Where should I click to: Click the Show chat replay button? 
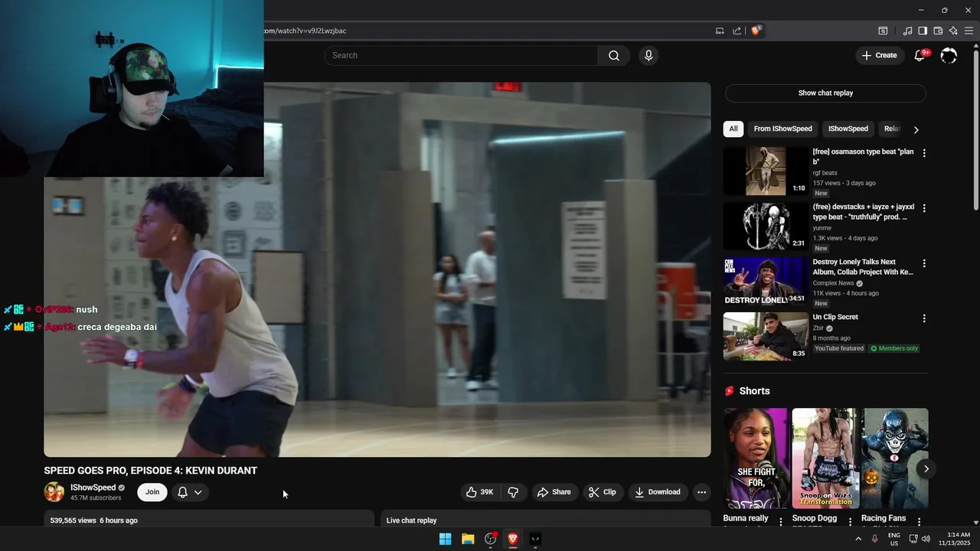[x=825, y=93]
